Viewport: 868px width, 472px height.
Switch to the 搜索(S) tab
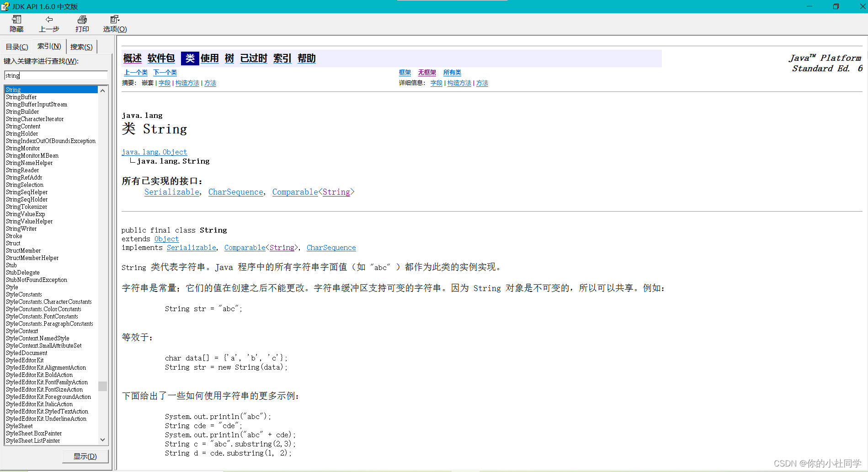81,46
